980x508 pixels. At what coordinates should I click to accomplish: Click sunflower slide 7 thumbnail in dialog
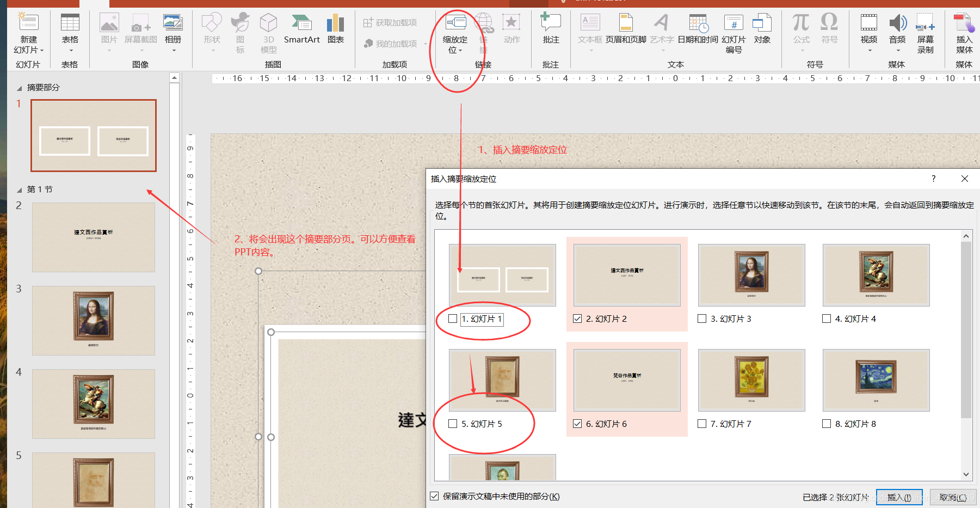point(751,380)
